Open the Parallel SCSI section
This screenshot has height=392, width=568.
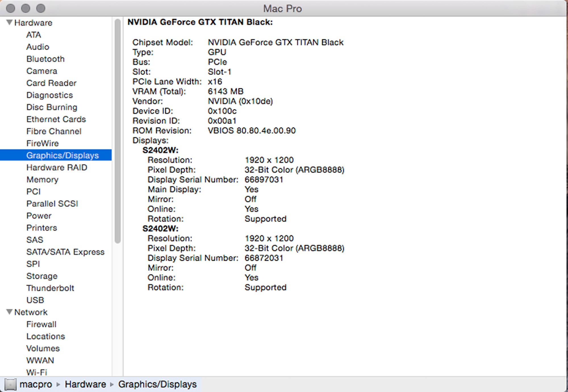point(52,204)
